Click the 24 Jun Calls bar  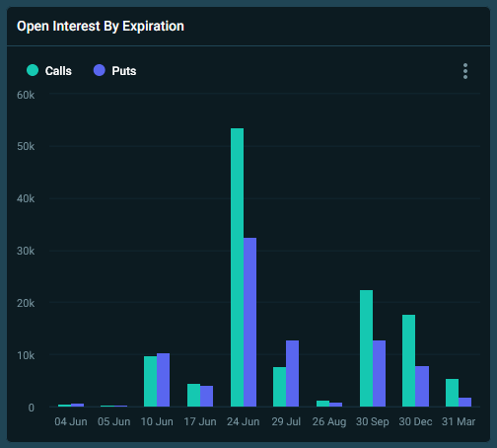coord(237,267)
